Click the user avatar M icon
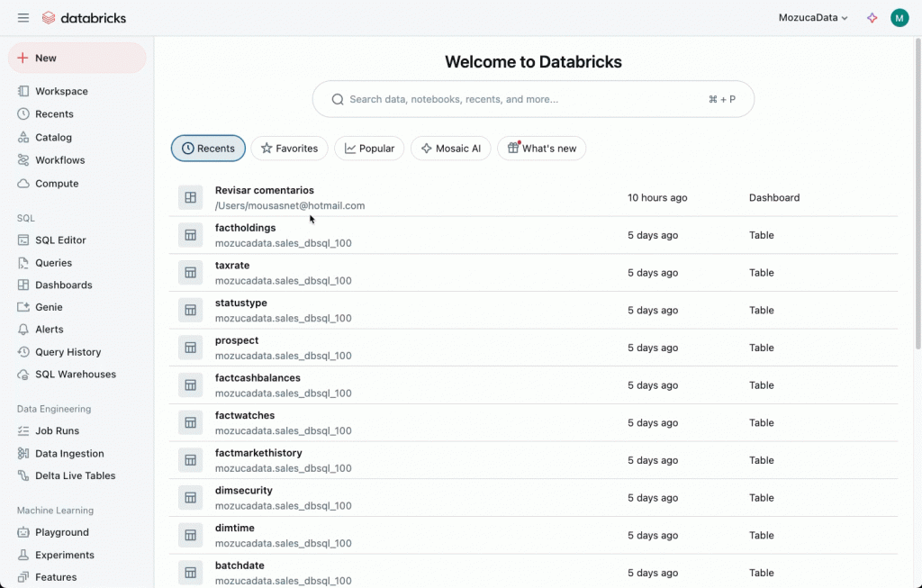922x588 pixels. coord(899,18)
